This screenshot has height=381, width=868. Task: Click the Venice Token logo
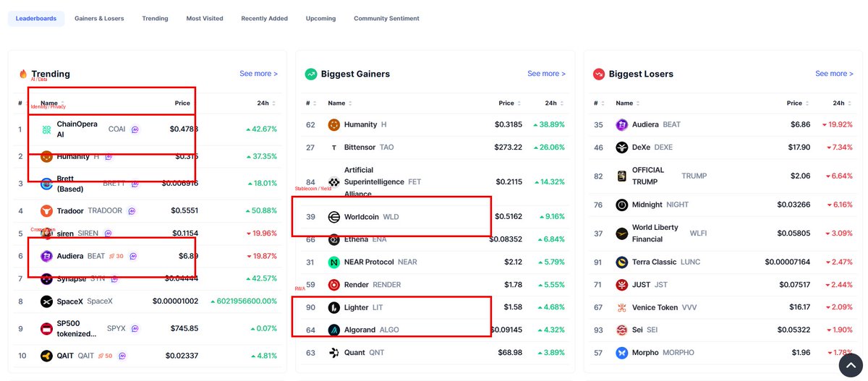pyautogui.click(x=622, y=307)
